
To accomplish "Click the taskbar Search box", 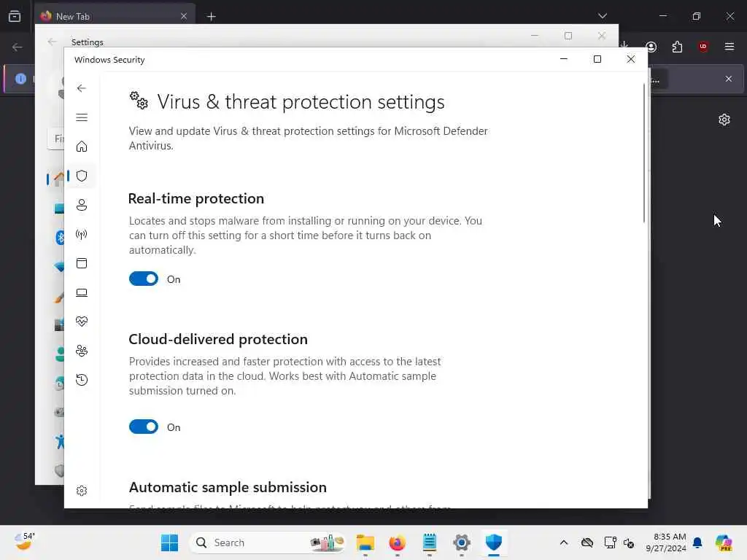I will pyautogui.click(x=267, y=542).
